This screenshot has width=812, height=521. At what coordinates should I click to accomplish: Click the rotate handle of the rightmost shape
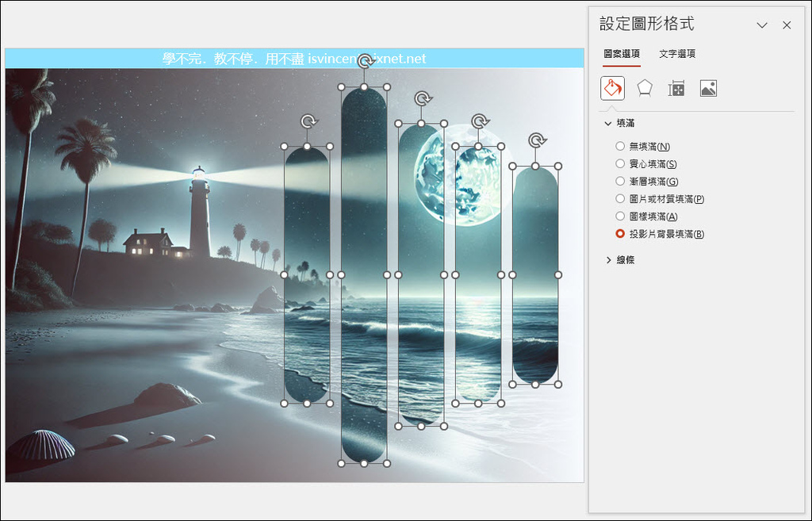(x=537, y=141)
